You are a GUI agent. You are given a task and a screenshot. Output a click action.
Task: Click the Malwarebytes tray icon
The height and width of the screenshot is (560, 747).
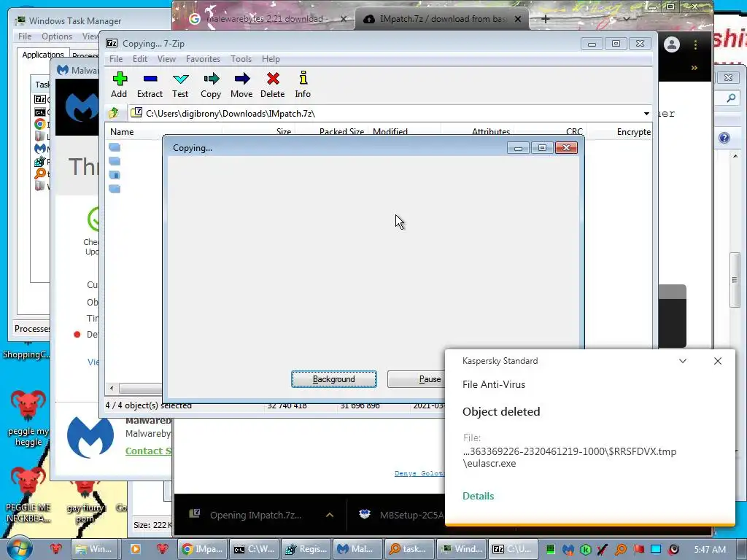[568, 550]
